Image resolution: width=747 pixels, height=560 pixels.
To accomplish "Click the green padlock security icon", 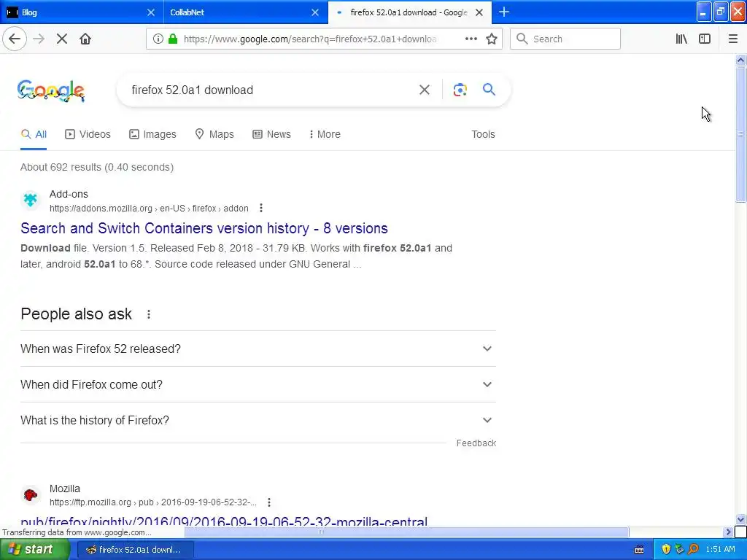I will [x=173, y=39].
